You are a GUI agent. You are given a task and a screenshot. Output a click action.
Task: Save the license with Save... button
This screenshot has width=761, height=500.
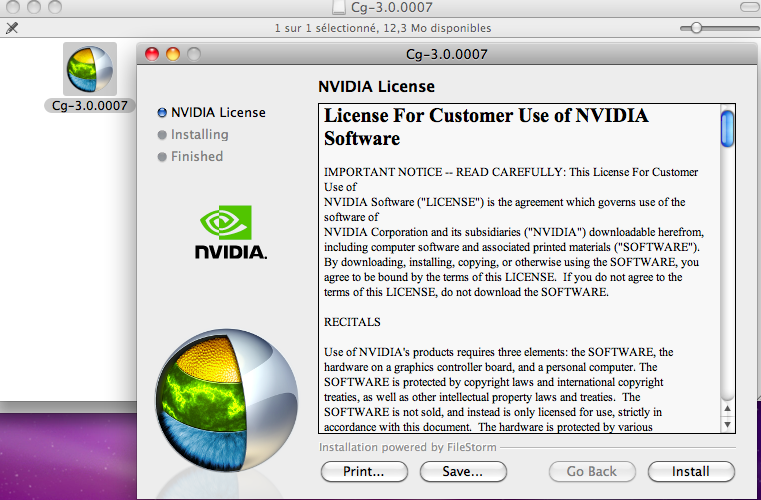[463, 471]
